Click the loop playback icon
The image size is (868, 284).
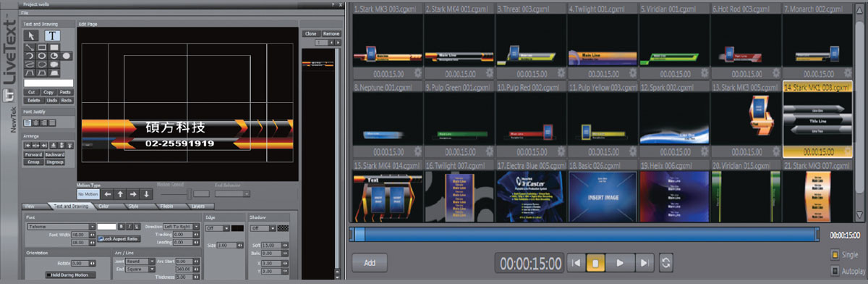(x=666, y=262)
